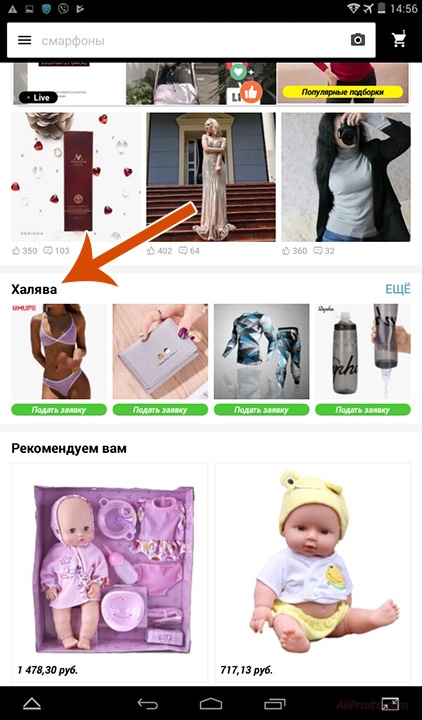This screenshot has width=422, height=720.
Task: Tap the Android home navigation icon
Action: [211, 704]
